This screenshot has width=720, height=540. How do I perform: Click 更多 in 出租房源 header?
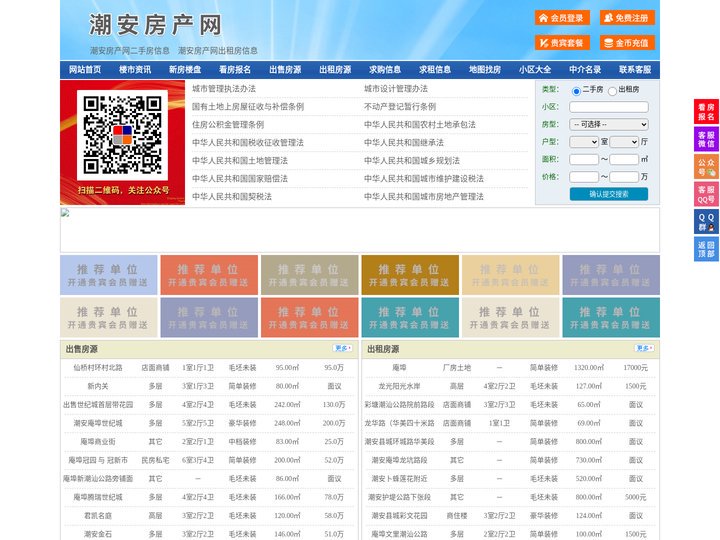click(644, 349)
